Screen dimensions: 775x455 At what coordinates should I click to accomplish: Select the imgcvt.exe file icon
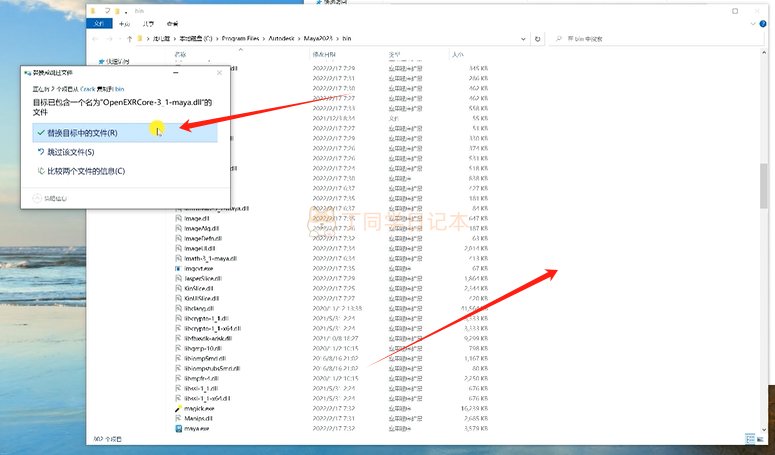pos(177,269)
